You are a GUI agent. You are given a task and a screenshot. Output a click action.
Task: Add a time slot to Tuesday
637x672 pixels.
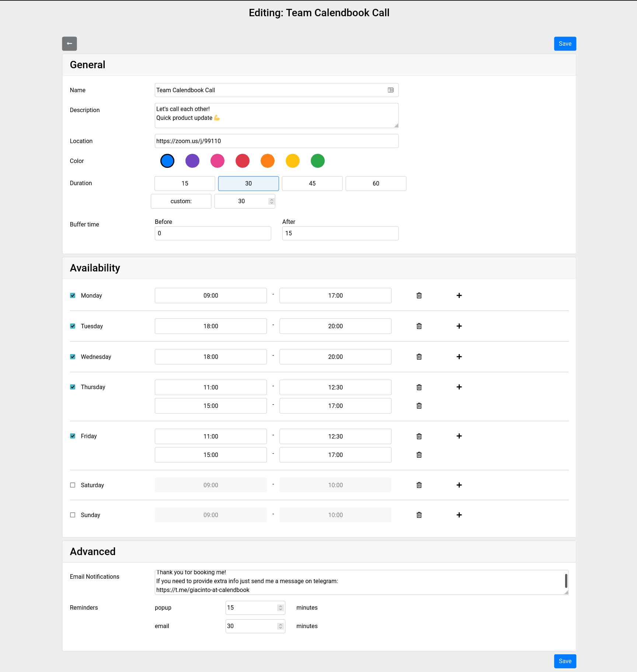click(x=459, y=326)
